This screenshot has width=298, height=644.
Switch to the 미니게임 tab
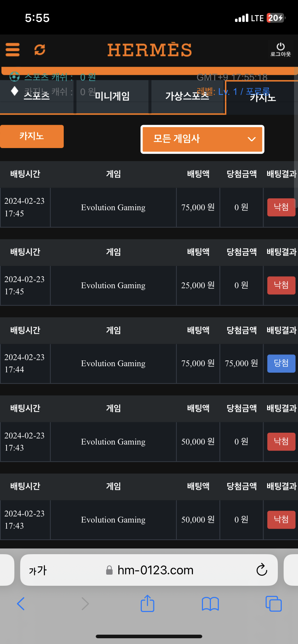(112, 96)
